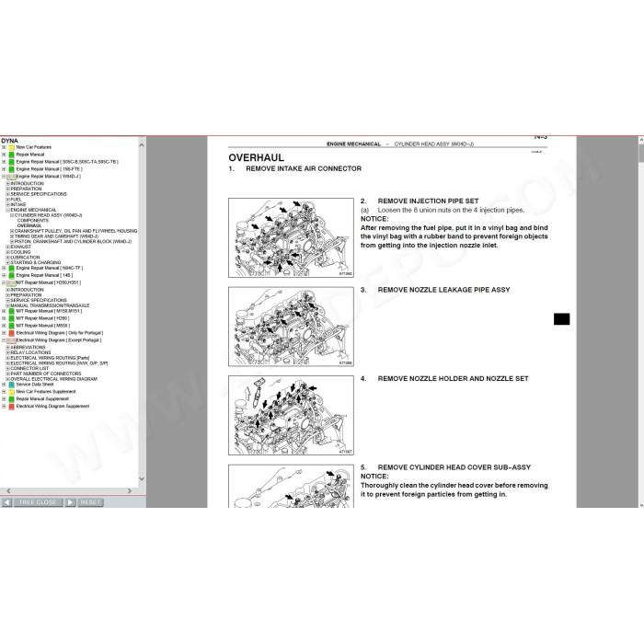Click the green icon for Engine Repair Manual S05C-B
644x644 pixels.
(x=11, y=162)
